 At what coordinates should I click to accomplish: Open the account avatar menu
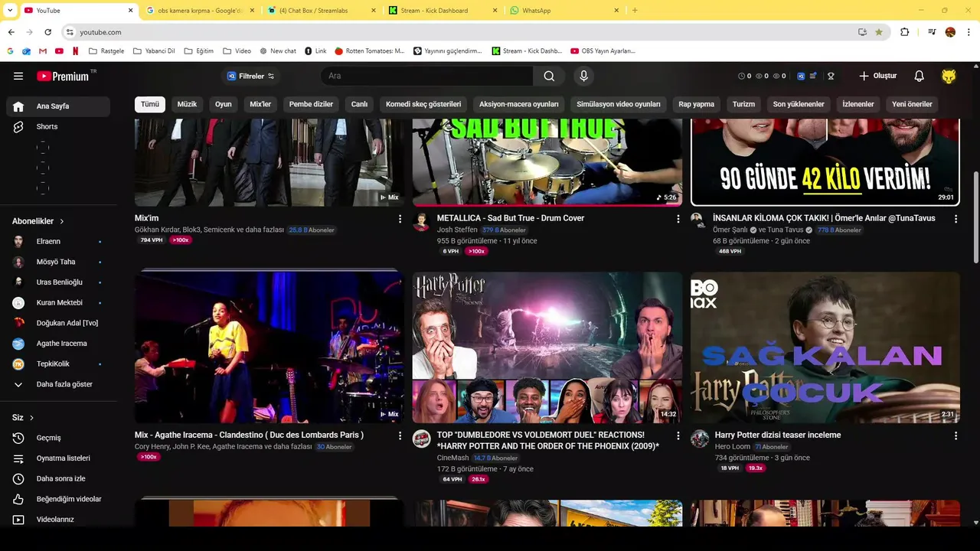click(949, 76)
